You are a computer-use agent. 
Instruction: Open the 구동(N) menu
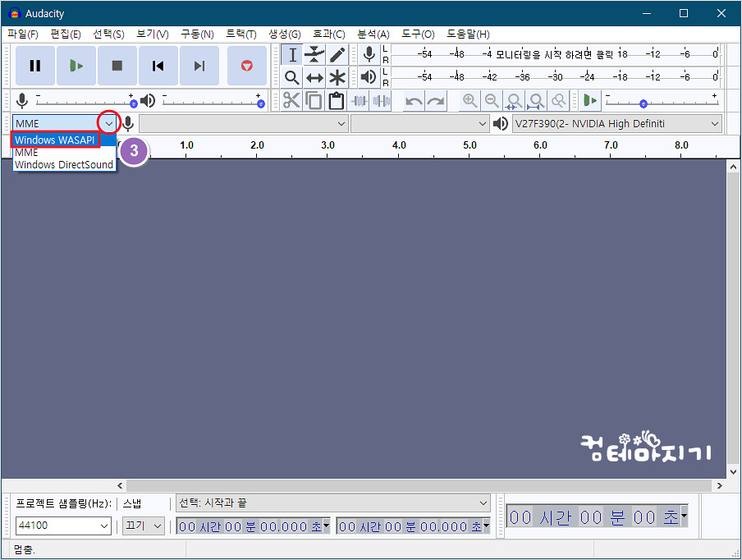(x=197, y=34)
